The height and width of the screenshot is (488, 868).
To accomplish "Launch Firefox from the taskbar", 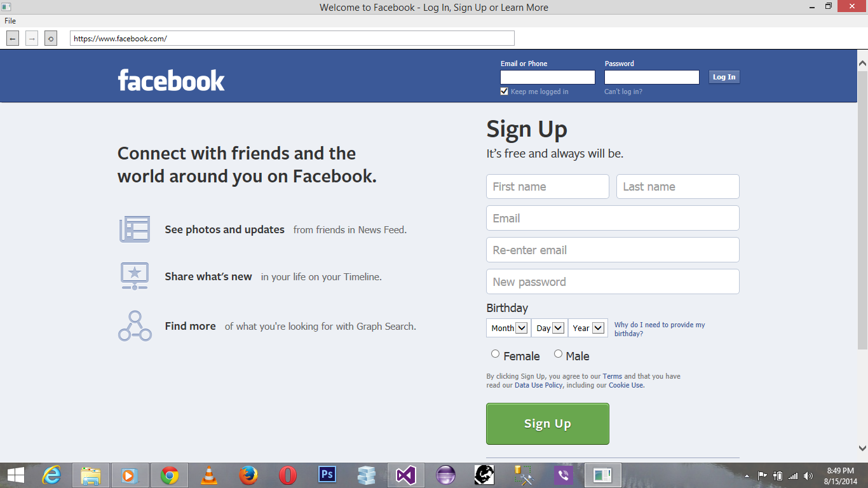I will pyautogui.click(x=248, y=475).
